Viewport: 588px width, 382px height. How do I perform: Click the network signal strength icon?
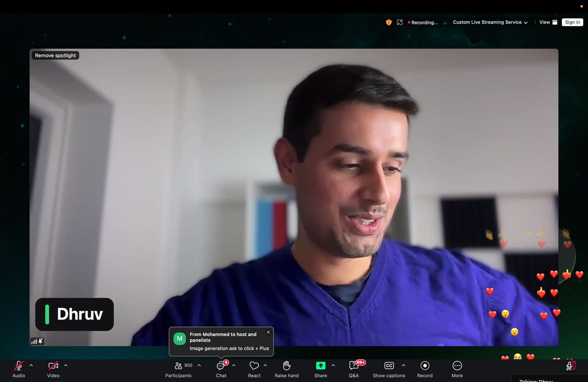tap(34, 341)
